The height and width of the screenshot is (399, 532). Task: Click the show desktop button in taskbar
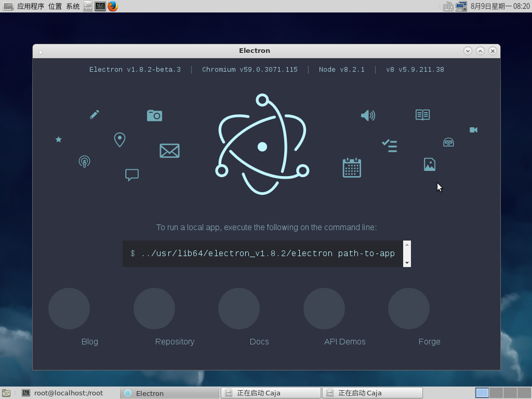(x=6, y=393)
